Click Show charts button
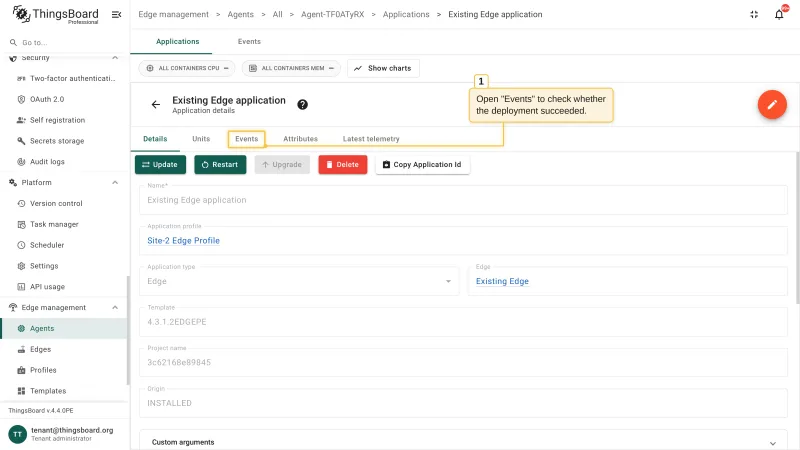Image resolution: width=800 pixels, height=450 pixels. (x=383, y=68)
